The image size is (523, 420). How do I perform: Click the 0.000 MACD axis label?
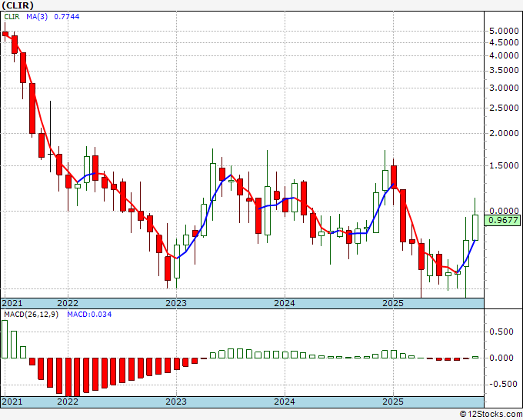tap(501, 358)
